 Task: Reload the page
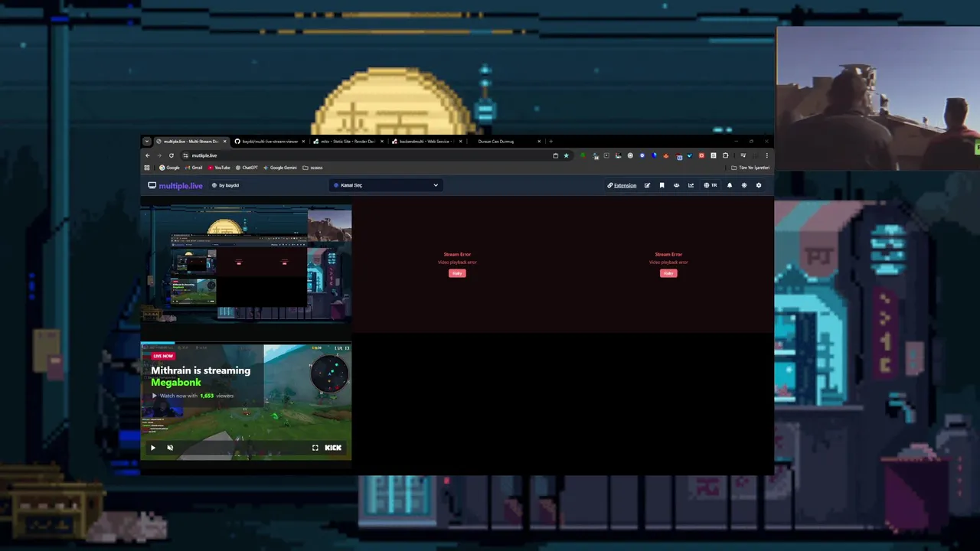(x=171, y=155)
